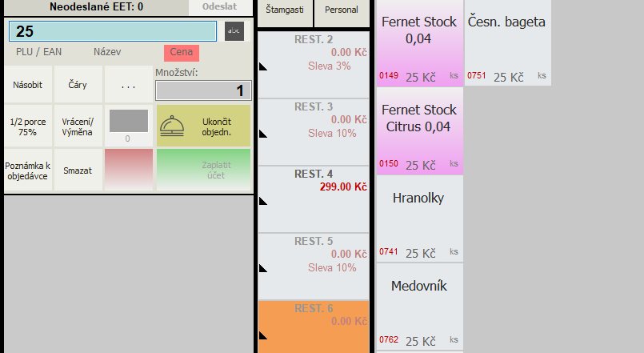Select the highlighted Cena search mode
The image size is (644, 353).
click(181, 53)
